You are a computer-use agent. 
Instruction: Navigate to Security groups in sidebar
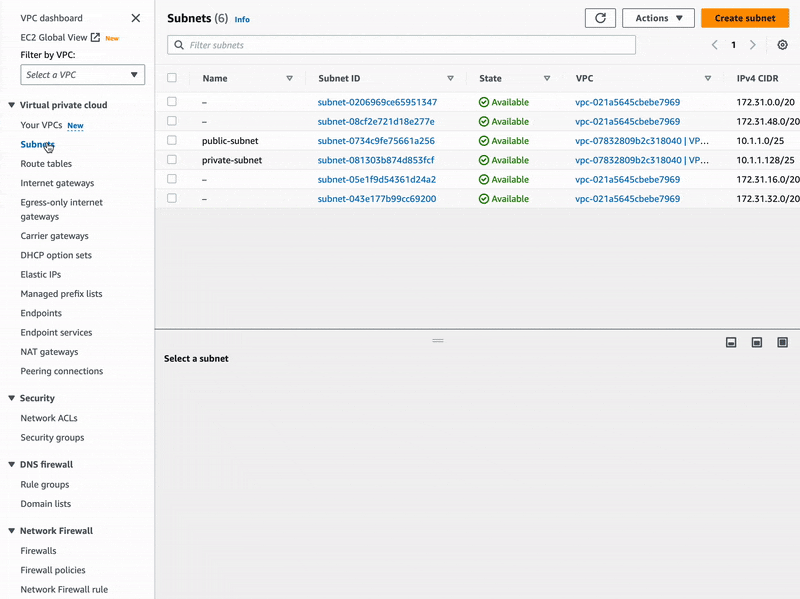pyautogui.click(x=52, y=438)
